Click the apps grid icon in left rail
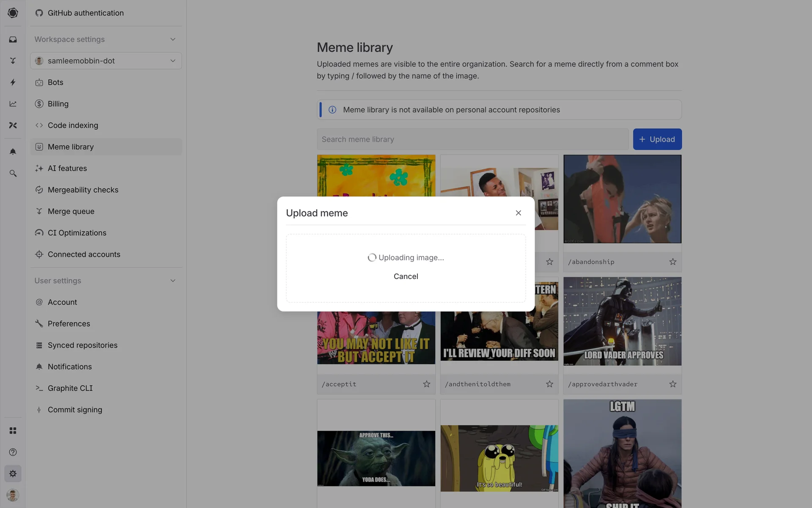The height and width of the screenshot is (508, 812). point(13,431)
